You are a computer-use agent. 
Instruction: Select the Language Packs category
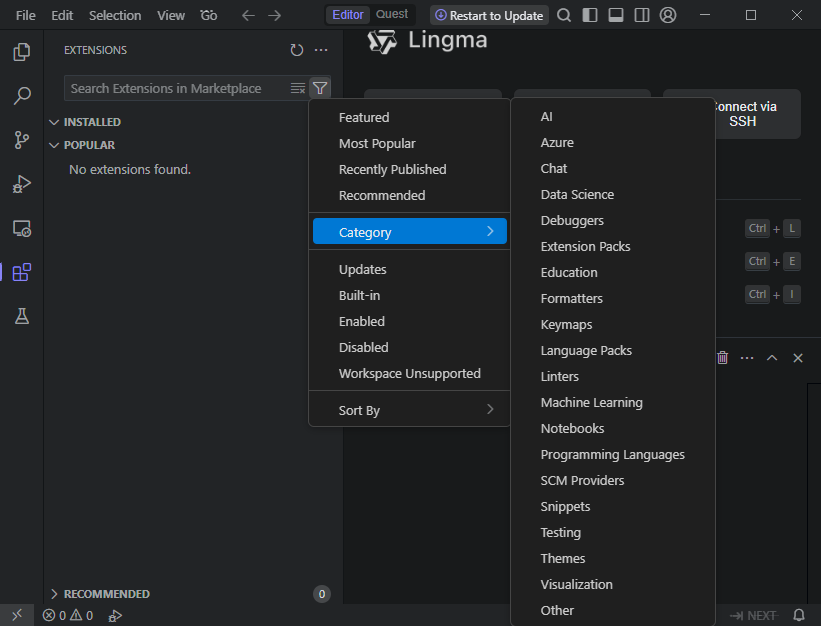point(613,350)
